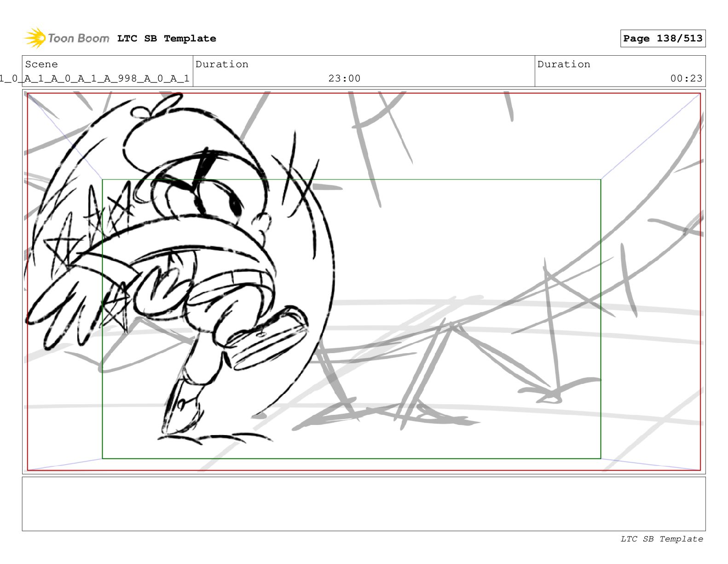Image resolution: width=728 pixels, height=564 pixels.
Task: Click the scene name ending in '998_A_0_A_1'
Action: pos(95,79)
